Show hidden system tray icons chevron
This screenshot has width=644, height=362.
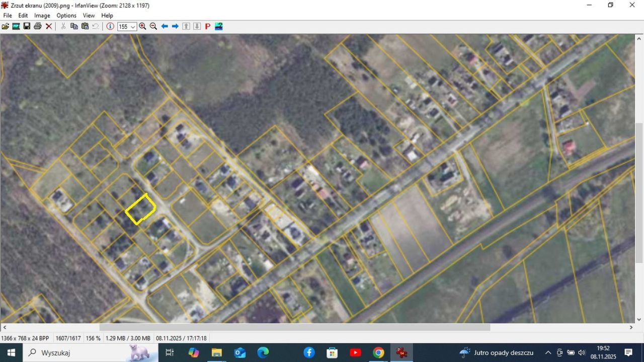click(x=548, y=352)
